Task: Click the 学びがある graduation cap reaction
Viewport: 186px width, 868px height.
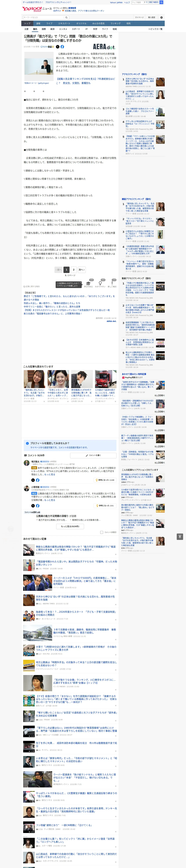Action: point(89,284)
